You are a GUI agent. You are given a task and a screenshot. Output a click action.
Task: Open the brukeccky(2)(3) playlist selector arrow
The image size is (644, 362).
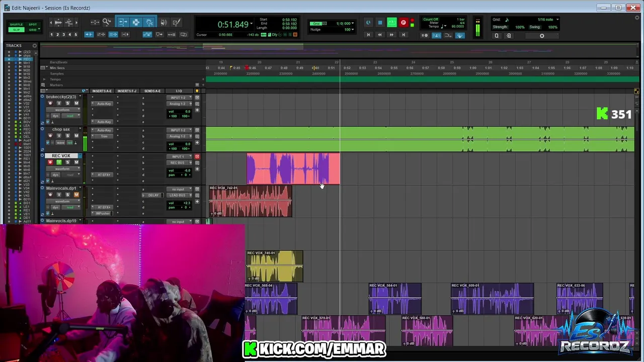tap(79, 97)
